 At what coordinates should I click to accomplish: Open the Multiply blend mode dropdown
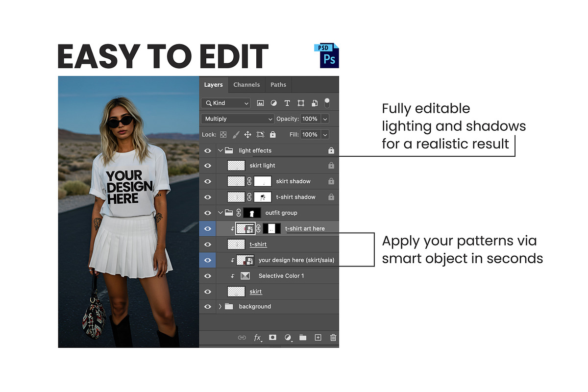[238, 119]
